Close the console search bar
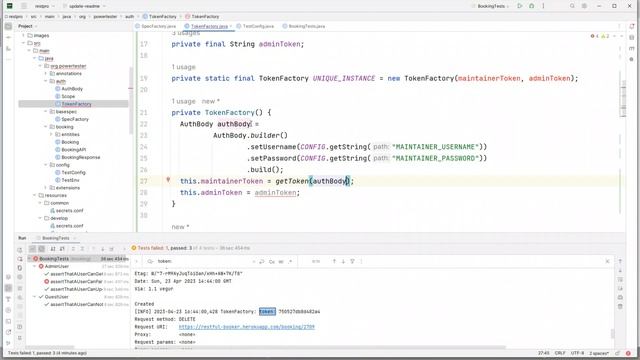This screenshot has height=360, width=640. click(607, 261)
